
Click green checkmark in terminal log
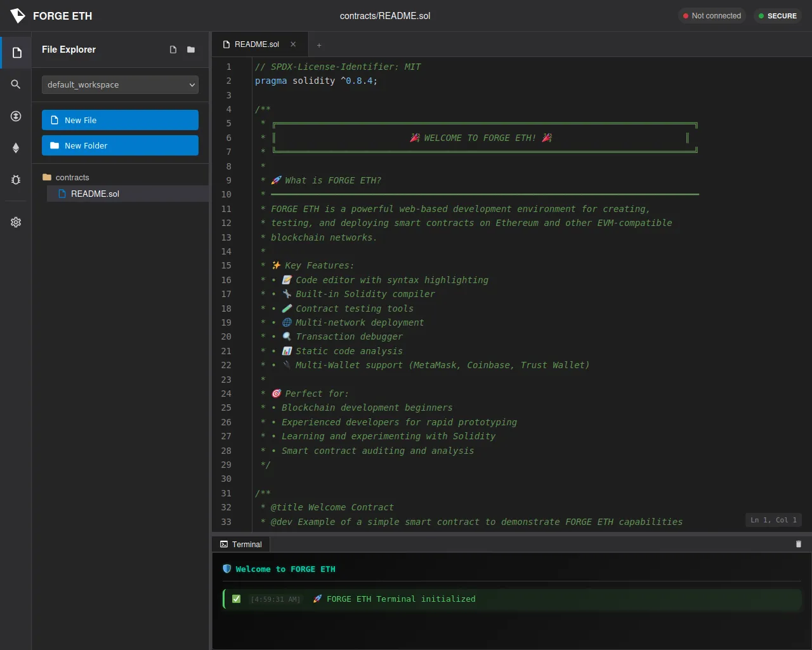pyautogui.click(x=237, y=599)
